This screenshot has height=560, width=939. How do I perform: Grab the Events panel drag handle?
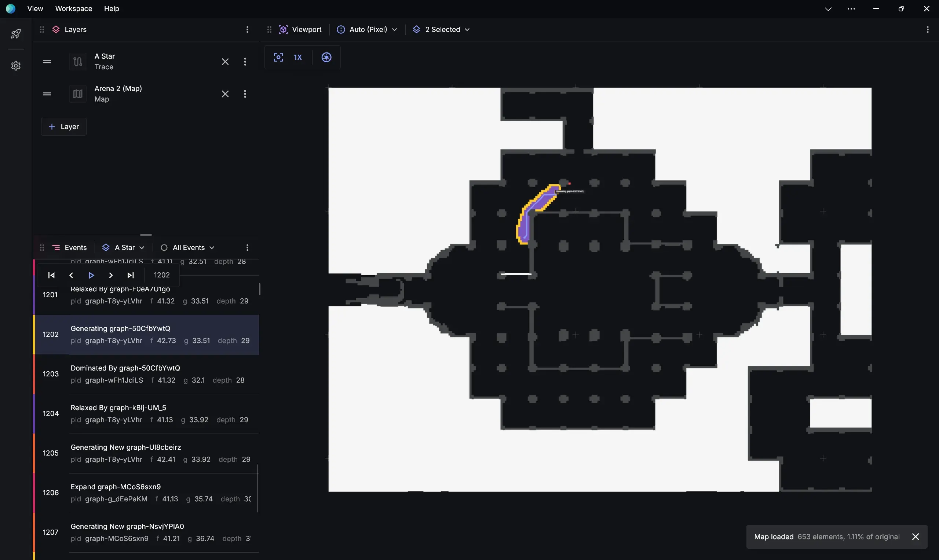[x=42, y=247]
